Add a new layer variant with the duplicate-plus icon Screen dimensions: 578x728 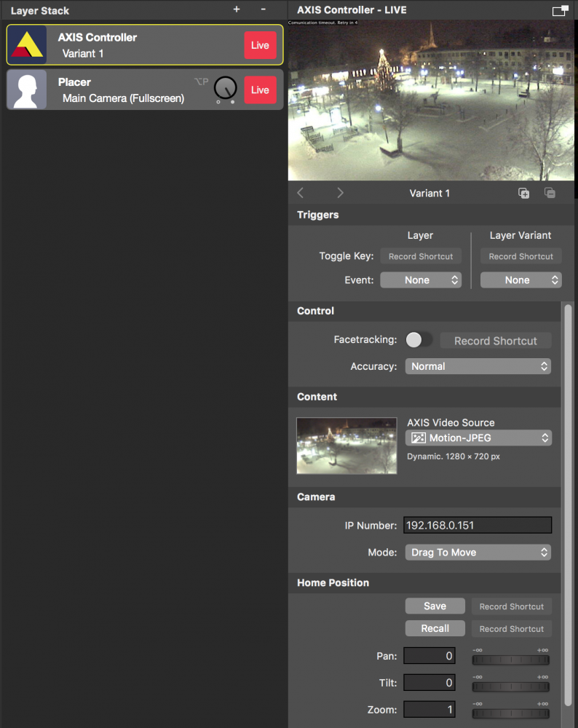tap(523, 193)
